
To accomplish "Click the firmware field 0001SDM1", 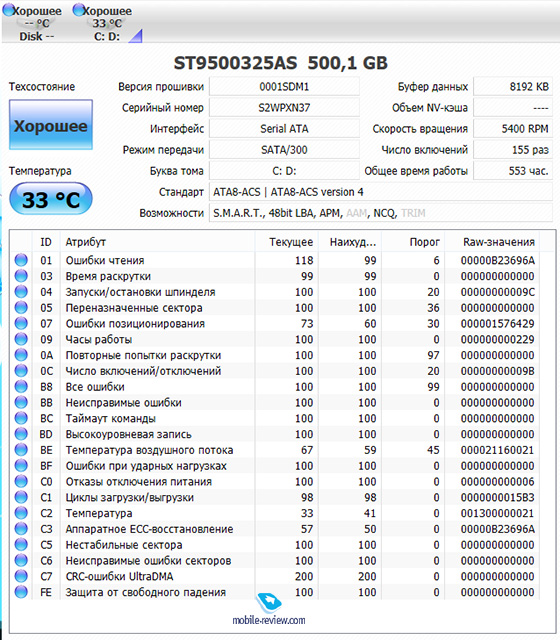I will point(284,87).
